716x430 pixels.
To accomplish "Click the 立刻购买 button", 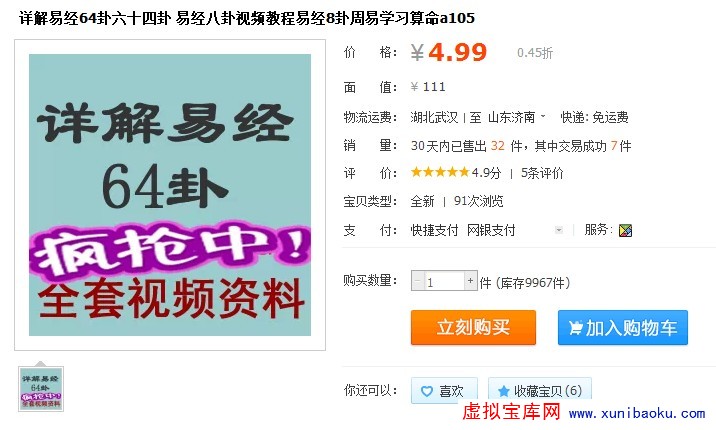I will [473, 327].
